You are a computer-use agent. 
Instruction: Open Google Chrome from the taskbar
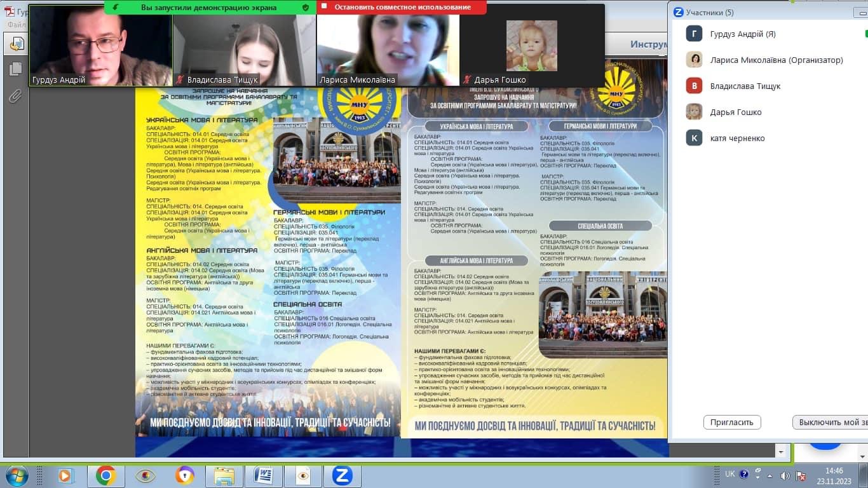coord(105,475)
